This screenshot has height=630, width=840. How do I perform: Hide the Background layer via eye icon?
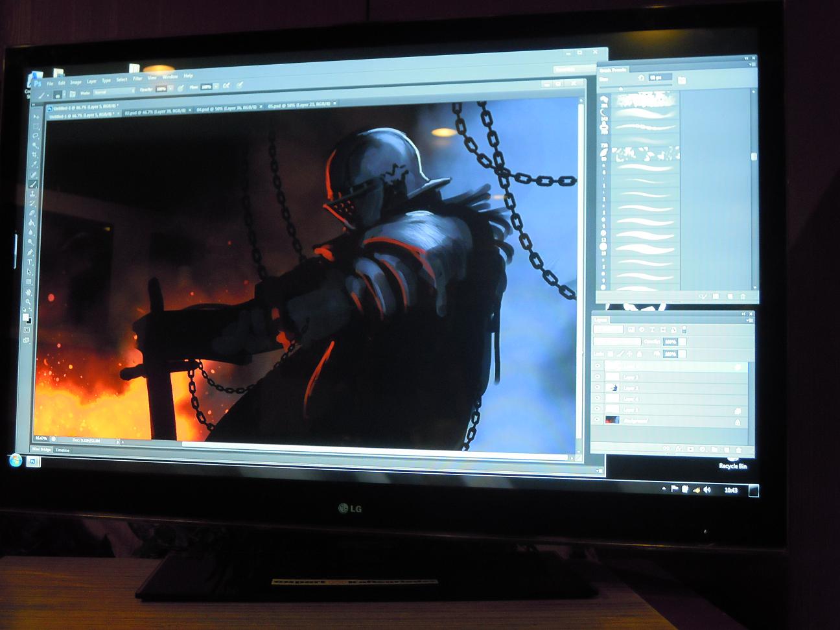click(x=598, y=421)
